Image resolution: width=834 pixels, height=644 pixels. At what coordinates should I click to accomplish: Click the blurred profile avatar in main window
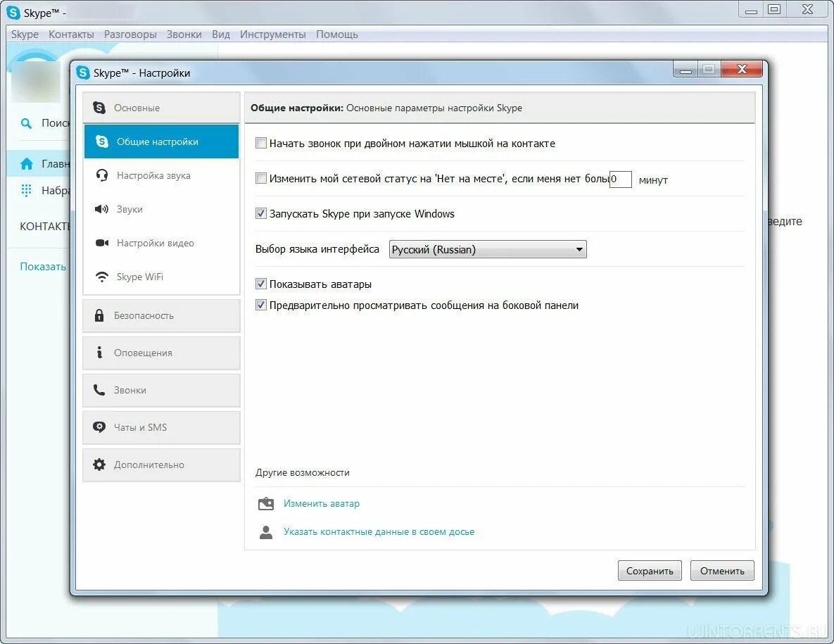pyautogui.click(x=36, y=81)
